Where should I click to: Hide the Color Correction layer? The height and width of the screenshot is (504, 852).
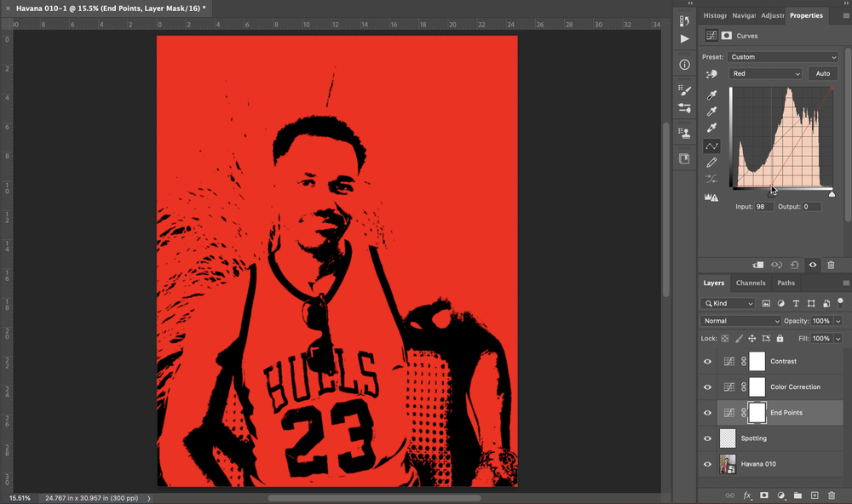point(707,387)
